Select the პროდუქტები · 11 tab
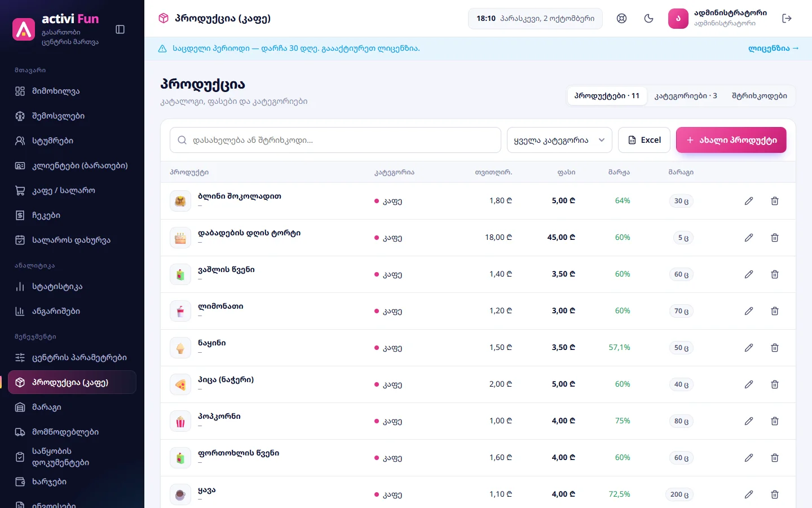Screen dimensions: 812x508 607,96
